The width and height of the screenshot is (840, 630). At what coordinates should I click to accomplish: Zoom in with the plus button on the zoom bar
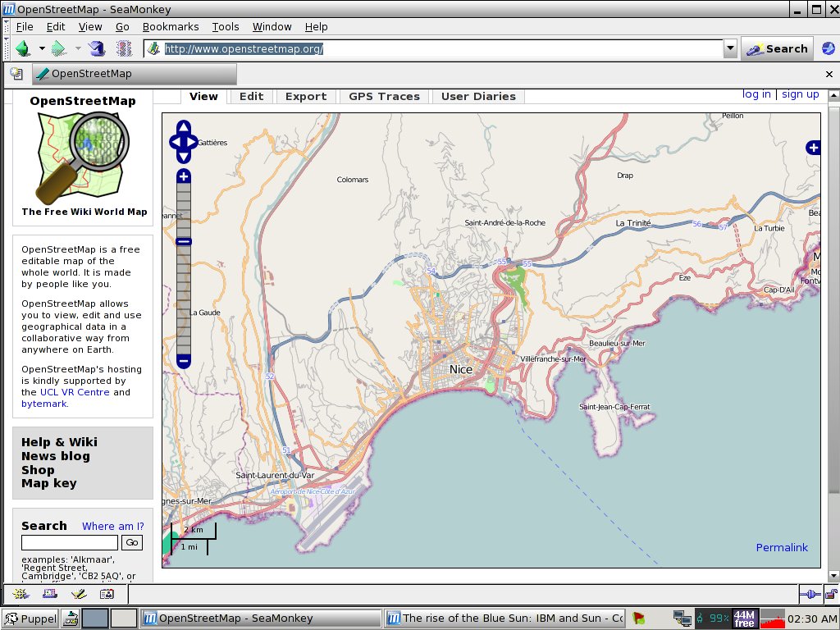[x=183, y=176]
